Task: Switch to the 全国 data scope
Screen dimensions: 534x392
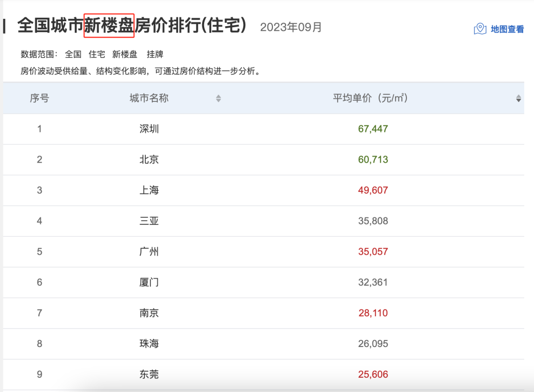Action: coord(74,54)
